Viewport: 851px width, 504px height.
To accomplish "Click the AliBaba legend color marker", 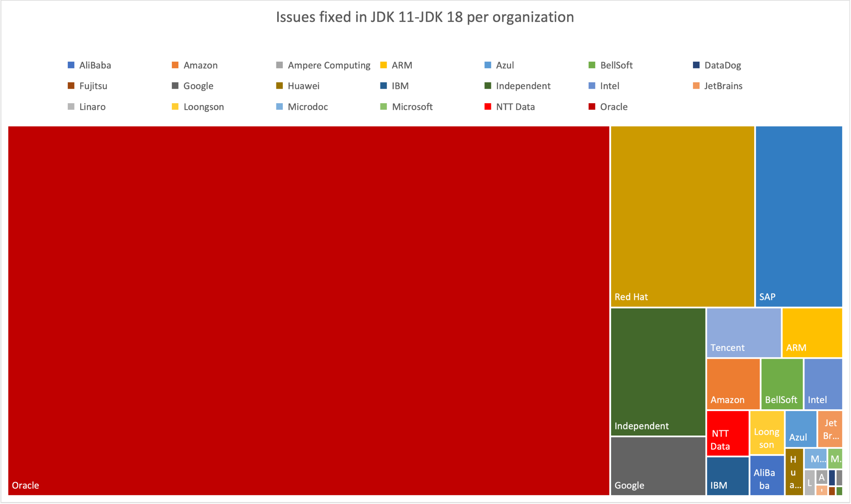I will 71,65.
